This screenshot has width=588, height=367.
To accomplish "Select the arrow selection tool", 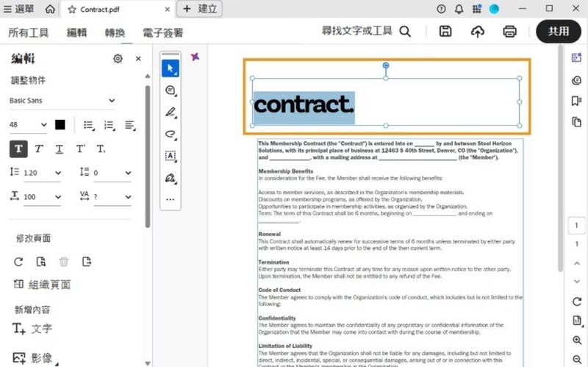I will coord(171,68).
